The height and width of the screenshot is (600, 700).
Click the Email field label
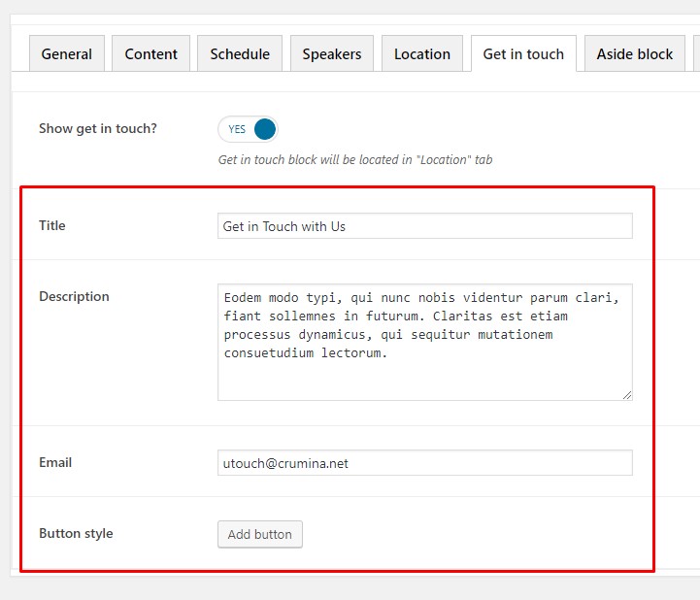55,462
